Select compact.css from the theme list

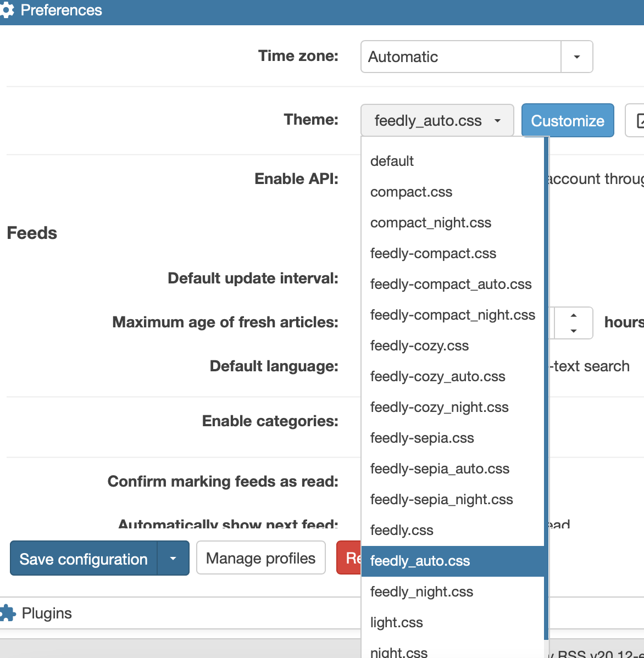pos(453,192)
